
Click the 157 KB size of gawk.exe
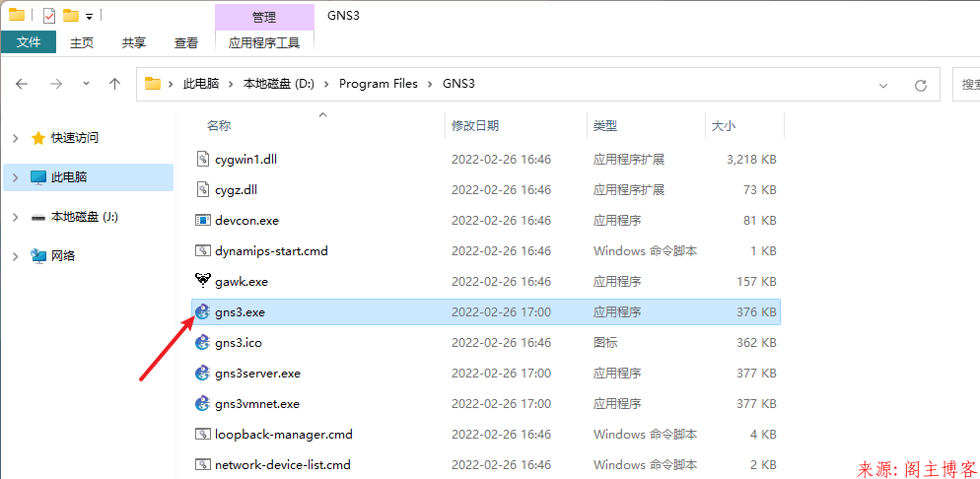pyautogui.click(x=756, y=282)
